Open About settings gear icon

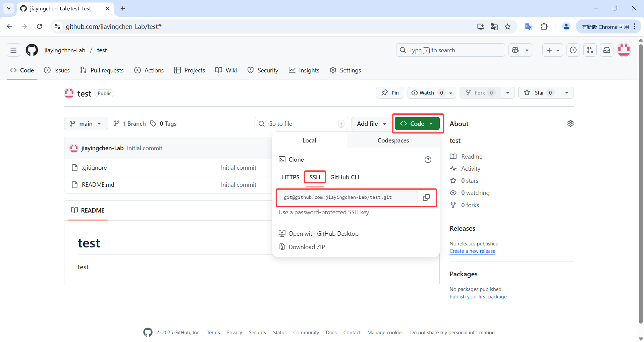coord(570,123)
